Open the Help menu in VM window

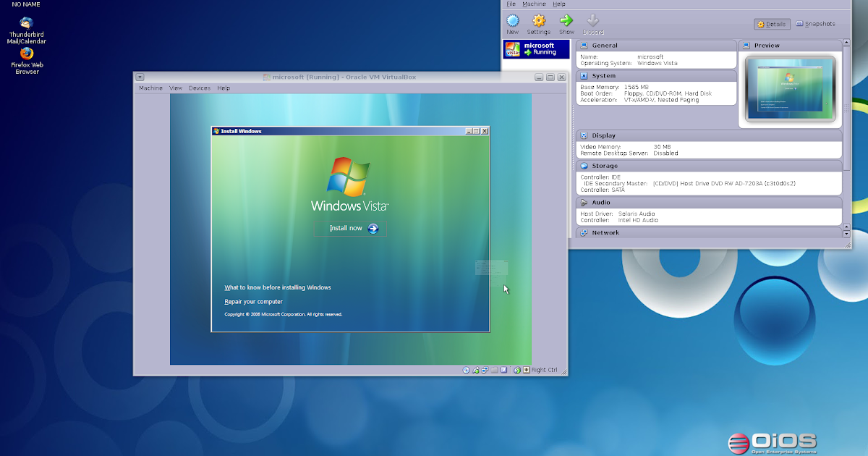point(224,88)
